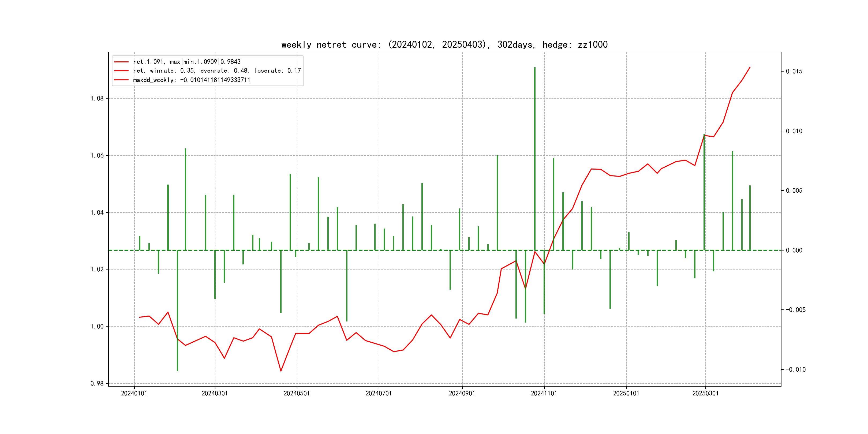Click the 20250101 x-axis date label
Image resolution: width=868 pixels, height=434 pixels.
(x=626, y=394)
